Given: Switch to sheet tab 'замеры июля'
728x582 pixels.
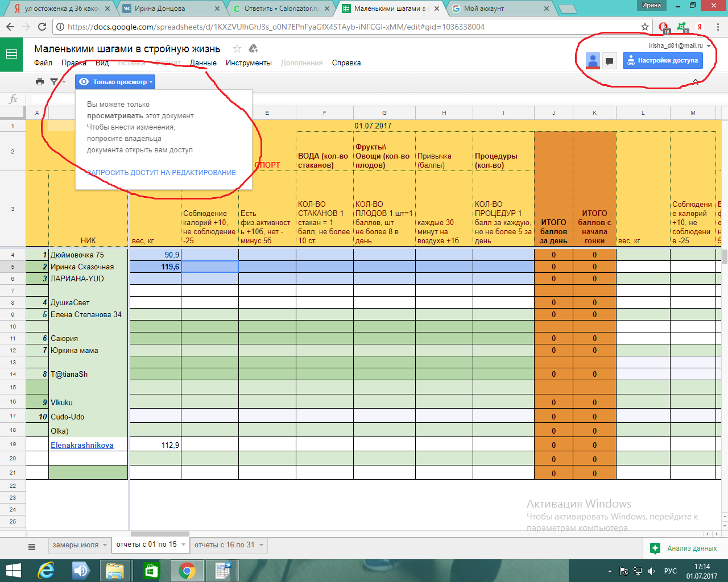Looking at the screenshot, I should point(76,544).
